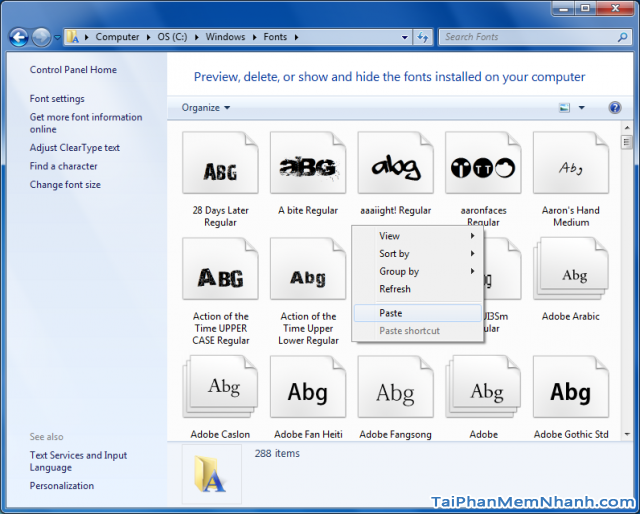Expand the arrow after Computer in breadcrumb
Image resolution: width=640 pixels, height=514 pixels.
tap(149, 37)
